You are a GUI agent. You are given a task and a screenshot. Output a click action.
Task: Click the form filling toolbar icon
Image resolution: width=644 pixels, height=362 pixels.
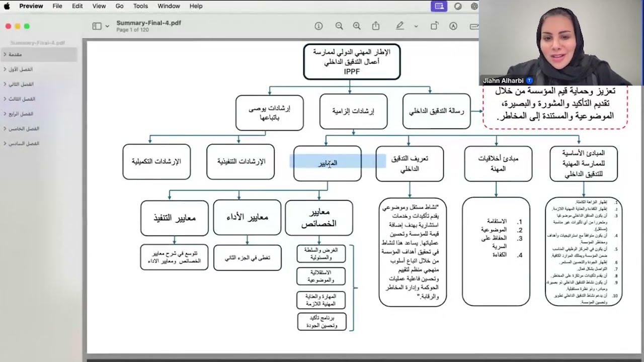point(474,26)
